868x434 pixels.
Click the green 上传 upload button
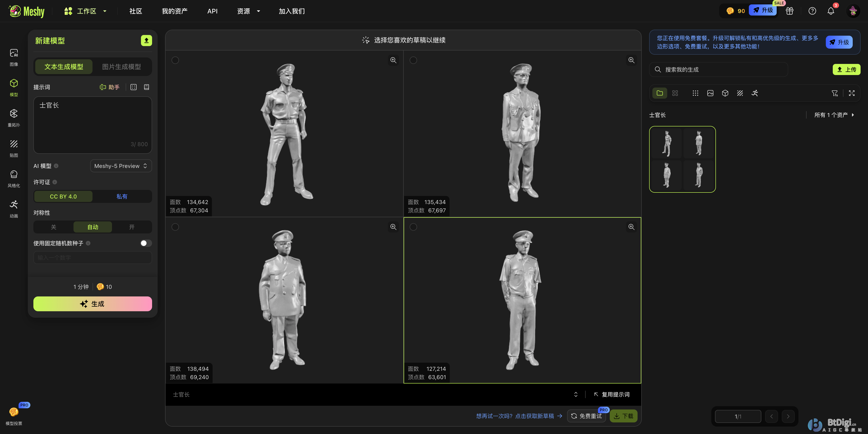[x=846, y=69]
